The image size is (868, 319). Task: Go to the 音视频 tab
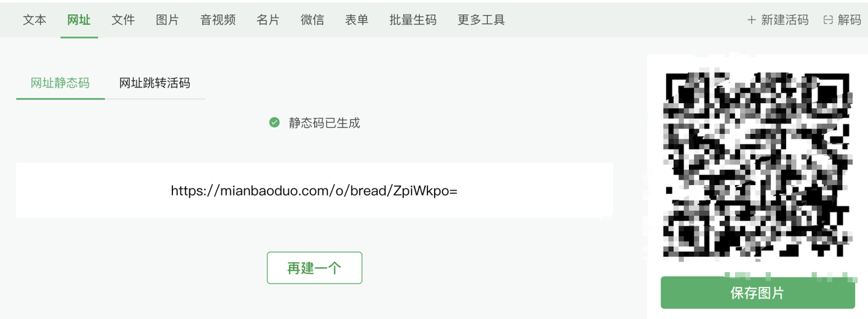[218, 20]
